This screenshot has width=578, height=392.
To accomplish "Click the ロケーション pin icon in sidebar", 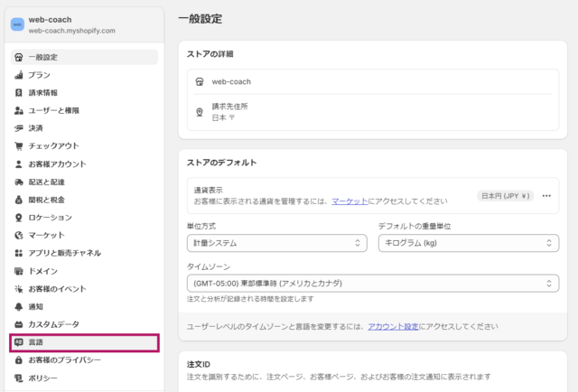I will (x=18, y=217).
